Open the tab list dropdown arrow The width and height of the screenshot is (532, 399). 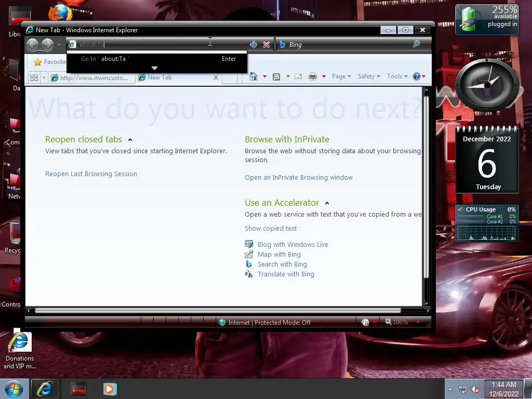click(x=44, y=78)
